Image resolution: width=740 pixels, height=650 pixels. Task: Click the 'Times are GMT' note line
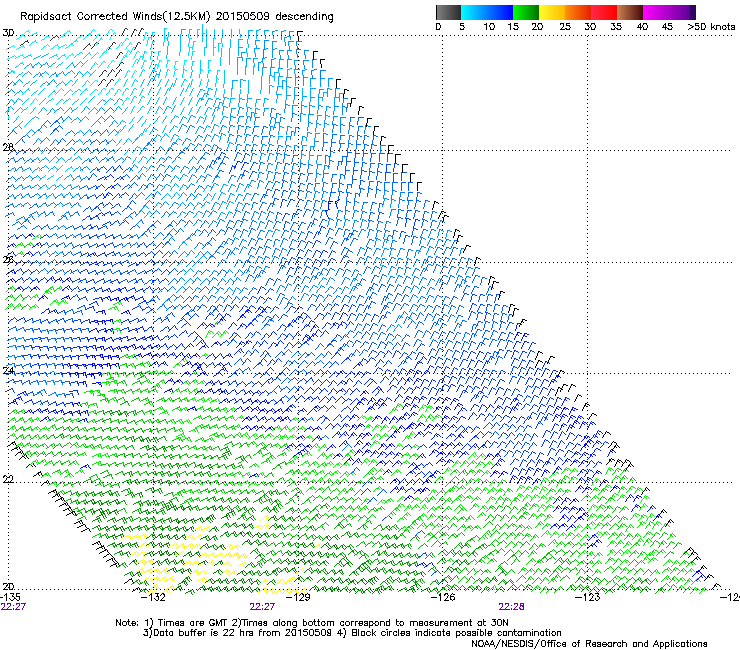coord(311,623)
